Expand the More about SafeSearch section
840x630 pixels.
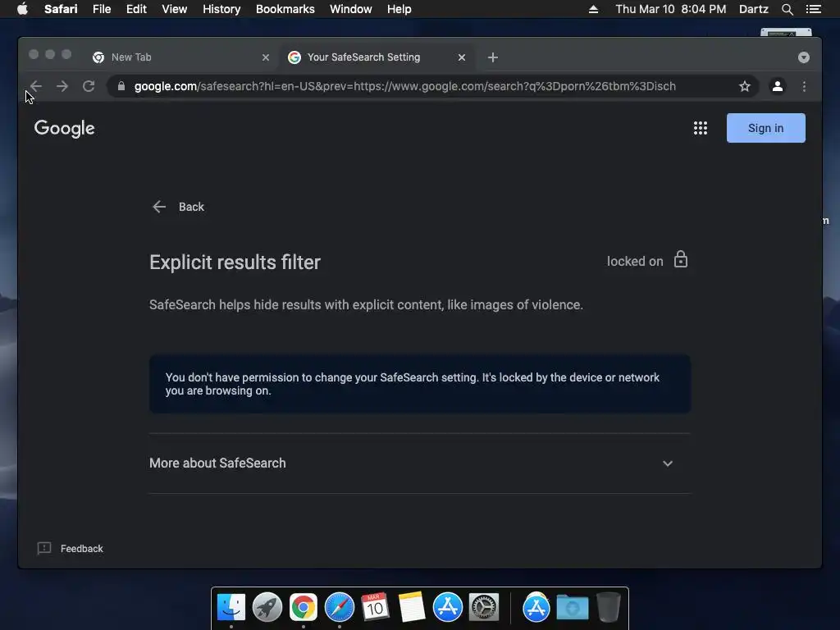420,463
